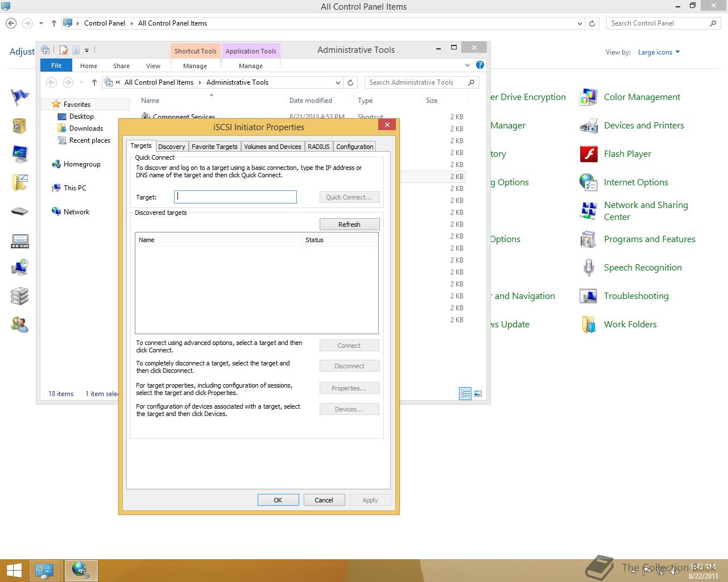Expand the Administrative Tools address bar dropdown
The height and width of the screenshot is (582, 728).
(x=338, y=82)
